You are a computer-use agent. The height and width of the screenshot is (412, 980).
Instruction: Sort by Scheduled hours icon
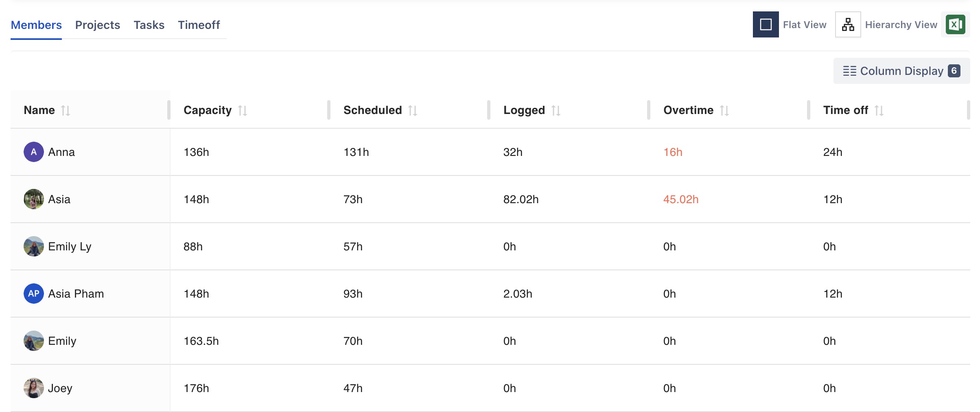pos(413,110)
